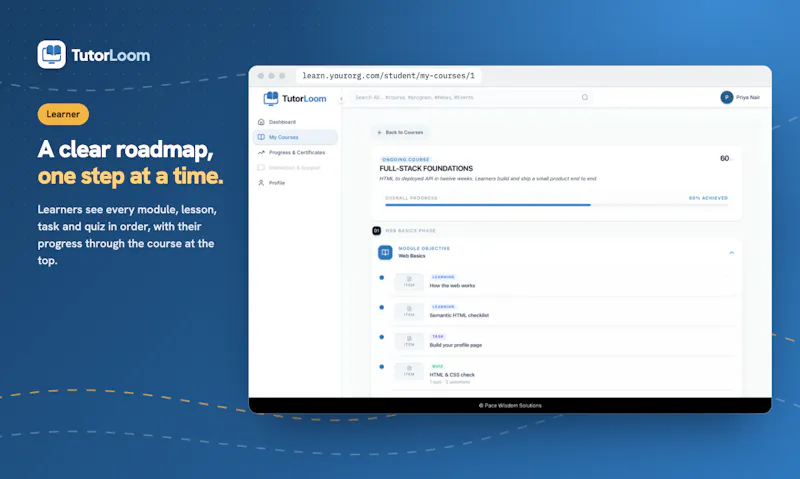Click item thumbnail for Build your profile page
This screenshot has height=479, width=800.
coord(409,341)
